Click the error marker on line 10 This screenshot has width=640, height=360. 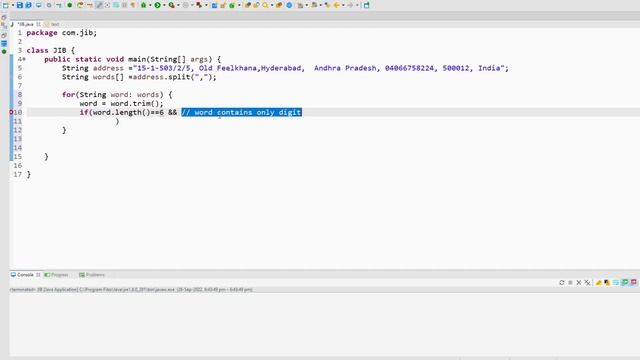11,112
